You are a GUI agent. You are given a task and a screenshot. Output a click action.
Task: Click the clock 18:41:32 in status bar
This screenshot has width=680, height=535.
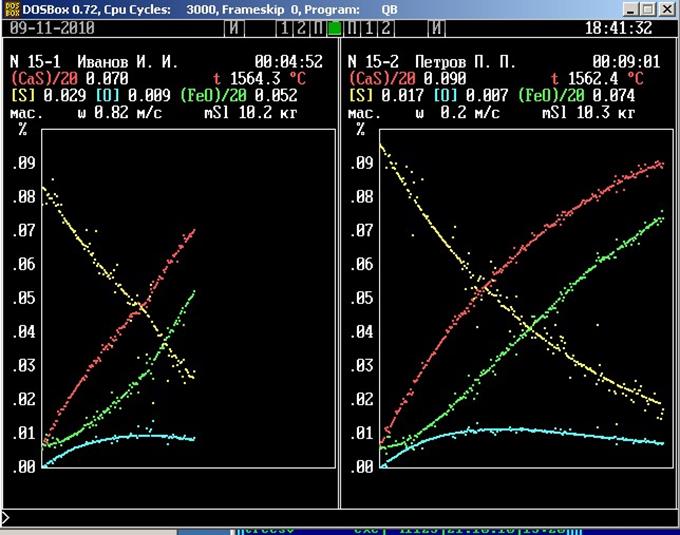click(618, 28)
